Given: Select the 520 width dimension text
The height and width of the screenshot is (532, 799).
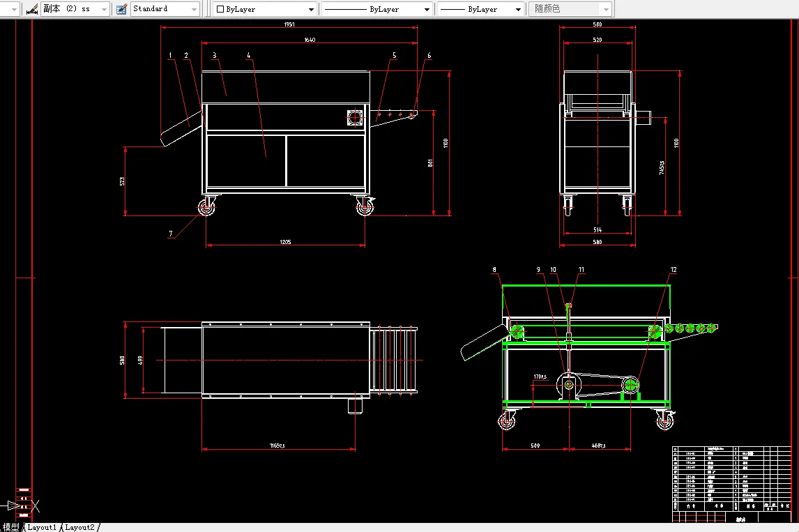Looking at the screenshot, I should coord(598,40).
